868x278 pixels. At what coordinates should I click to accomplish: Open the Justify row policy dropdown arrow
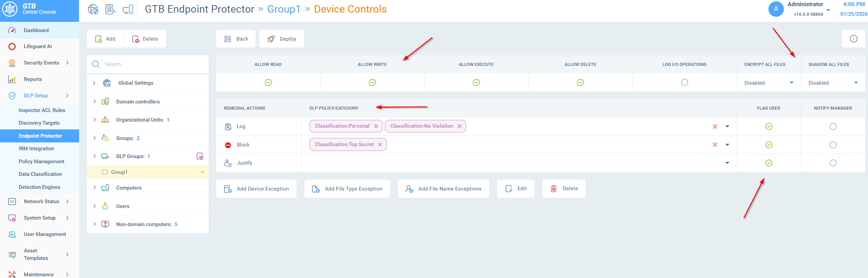(x=727, y=163)
